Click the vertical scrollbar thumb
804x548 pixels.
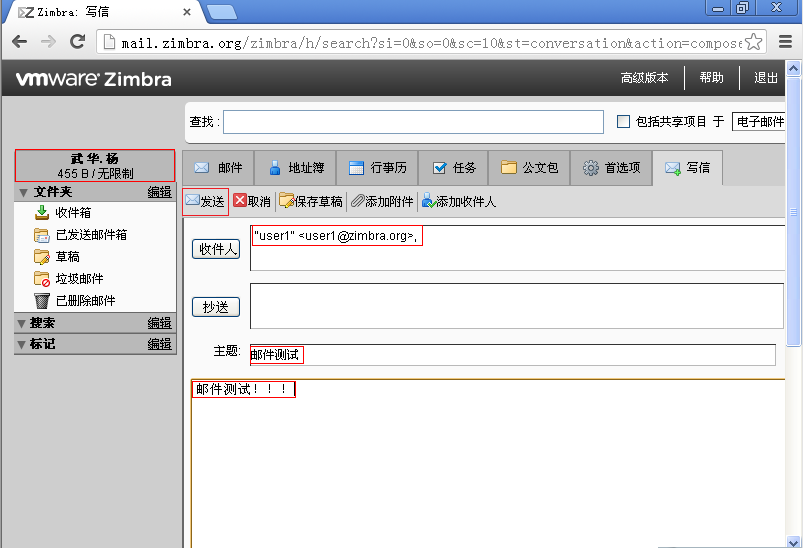793,212
